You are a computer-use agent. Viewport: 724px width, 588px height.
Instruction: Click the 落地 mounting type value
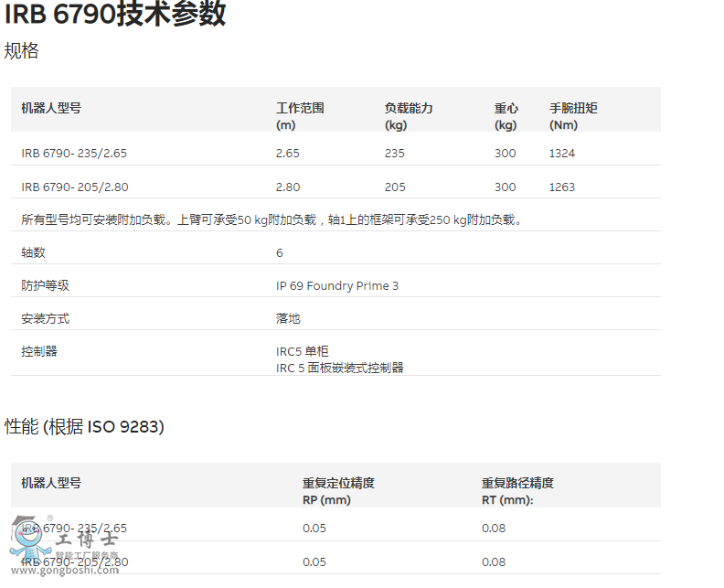[288, 319]
